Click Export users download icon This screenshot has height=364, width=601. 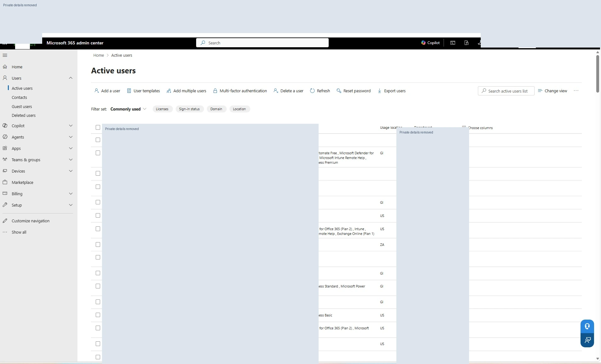tap(379, 91)
